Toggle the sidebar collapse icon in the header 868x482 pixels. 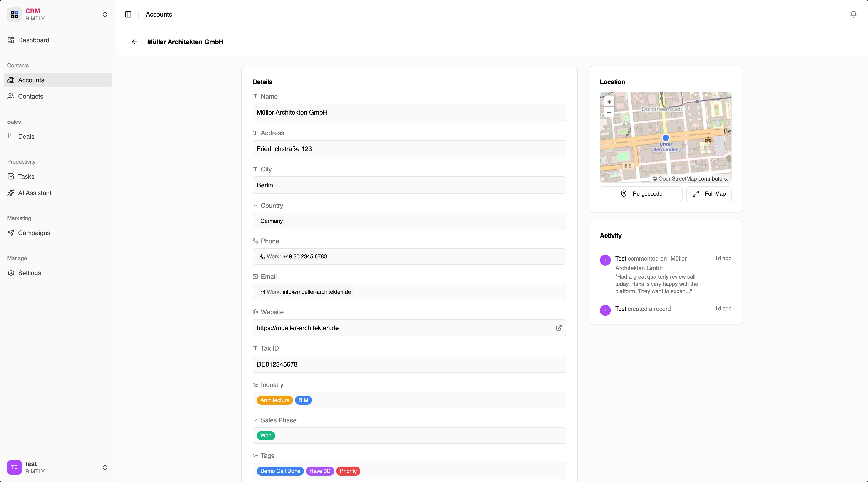[x=128, y=15]
